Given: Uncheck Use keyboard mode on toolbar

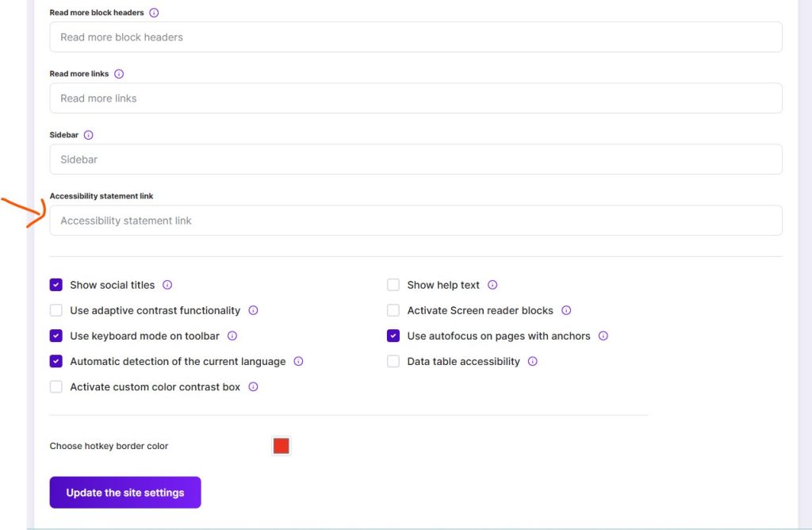Looking at the screenshot, I should coord(56,336).
